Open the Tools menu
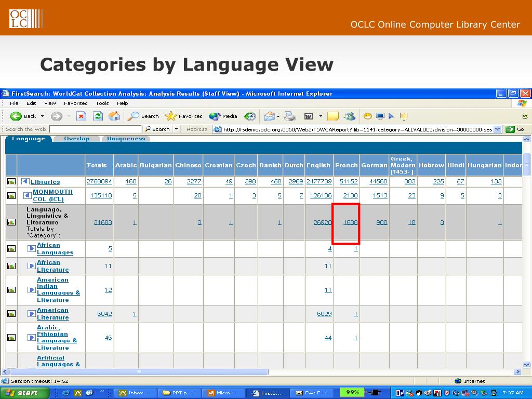 point(102,103)
